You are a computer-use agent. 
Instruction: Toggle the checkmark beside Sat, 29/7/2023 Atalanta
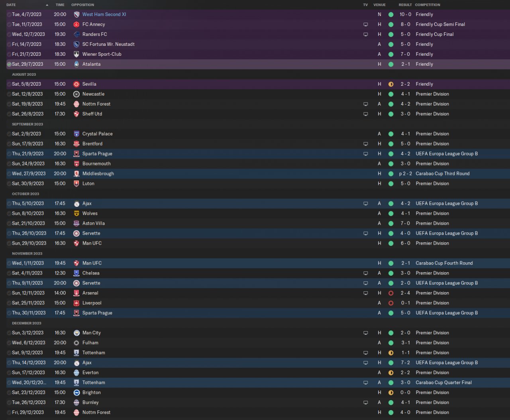coord(9,64)
